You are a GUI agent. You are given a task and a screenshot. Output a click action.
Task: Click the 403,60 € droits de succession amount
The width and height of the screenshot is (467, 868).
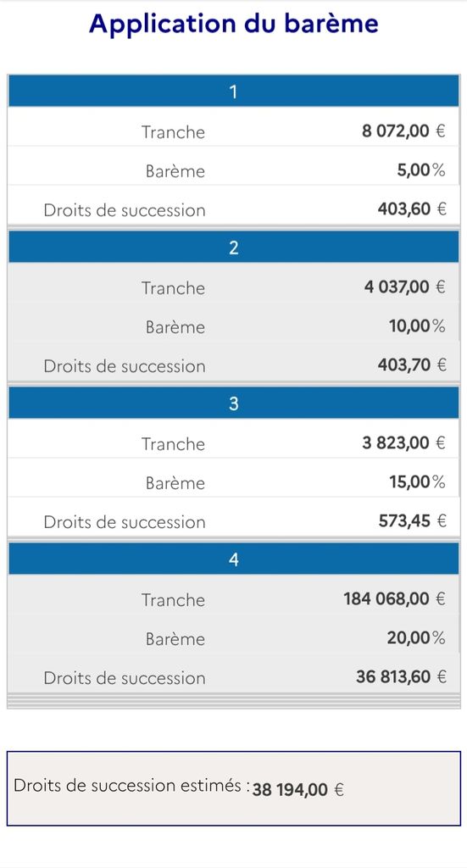click(x=412, y=209)
